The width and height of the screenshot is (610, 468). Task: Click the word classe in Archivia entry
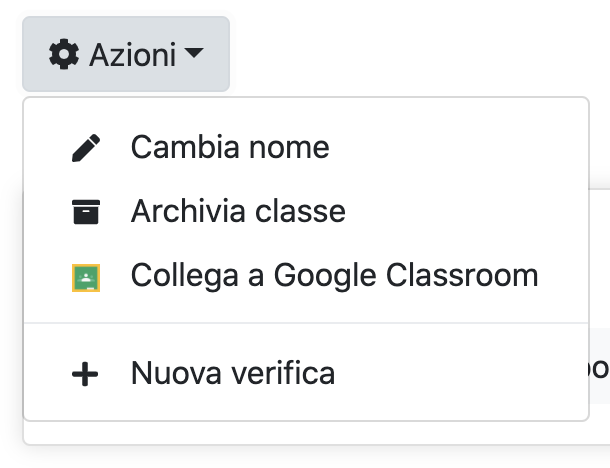300,211
